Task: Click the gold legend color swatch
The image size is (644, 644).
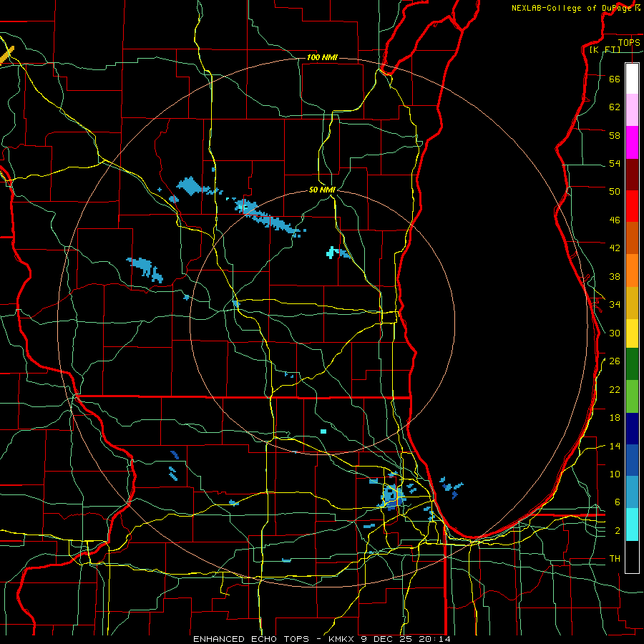Action: (x=632, y=303)
